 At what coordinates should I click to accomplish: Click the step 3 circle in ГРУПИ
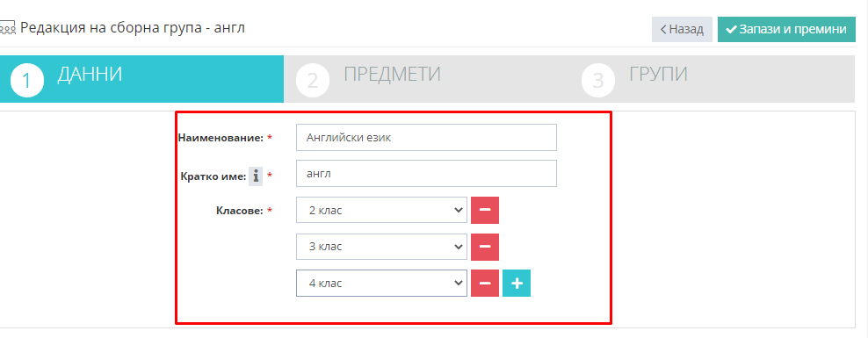point(598,80)
